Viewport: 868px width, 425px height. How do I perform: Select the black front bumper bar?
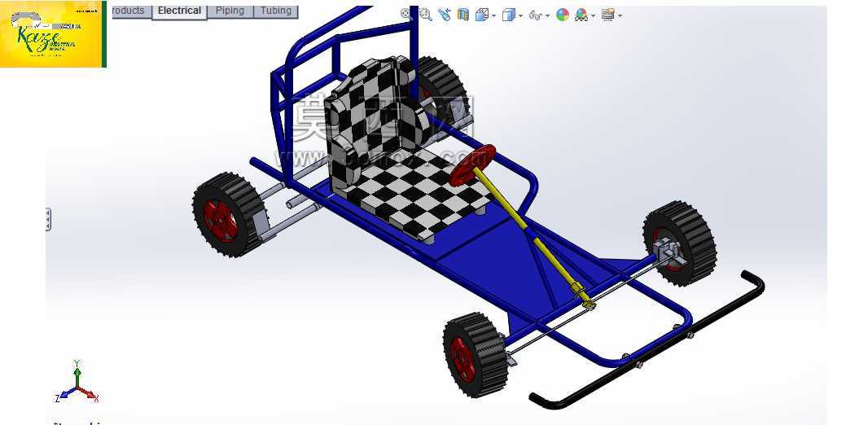[x=647, y=341]
